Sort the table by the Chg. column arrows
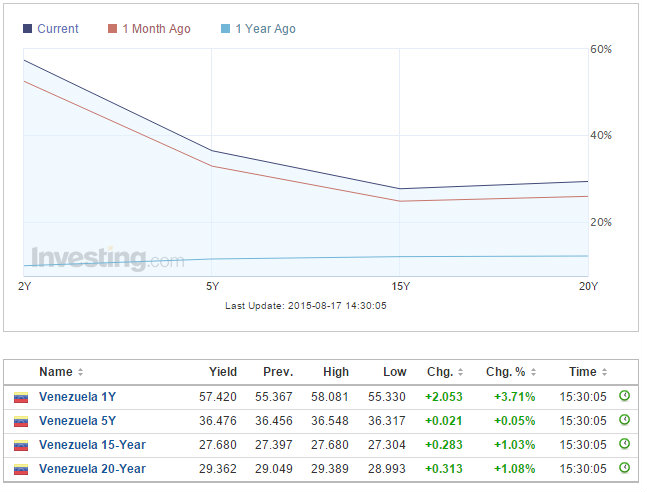This screenshot has height=492, width=647. pyautogui.click(x=460, y=372)
